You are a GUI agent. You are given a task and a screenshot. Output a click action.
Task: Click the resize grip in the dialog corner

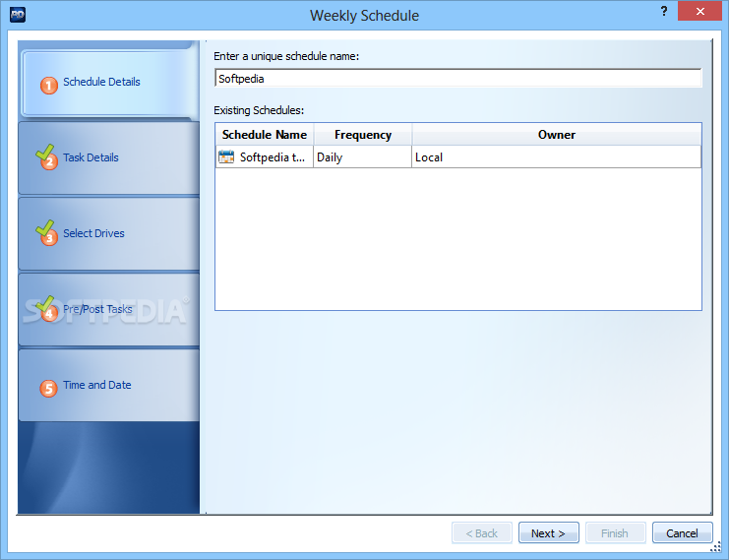716,547
